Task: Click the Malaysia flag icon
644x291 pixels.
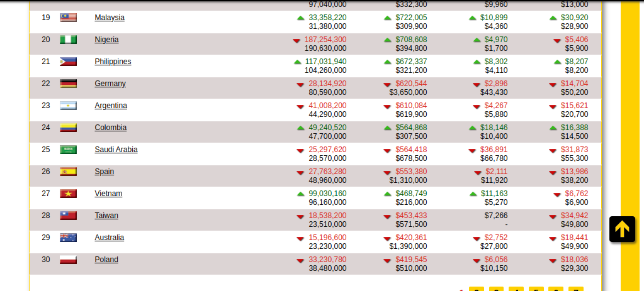Action: click(x=68, y=18)
